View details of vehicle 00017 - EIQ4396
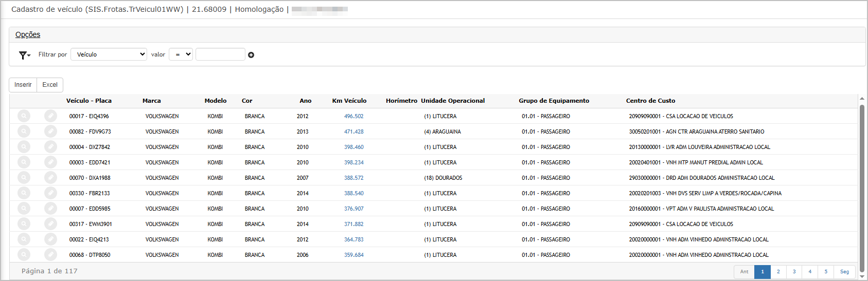The image size is (868, 281). click(x=24, y=116)
